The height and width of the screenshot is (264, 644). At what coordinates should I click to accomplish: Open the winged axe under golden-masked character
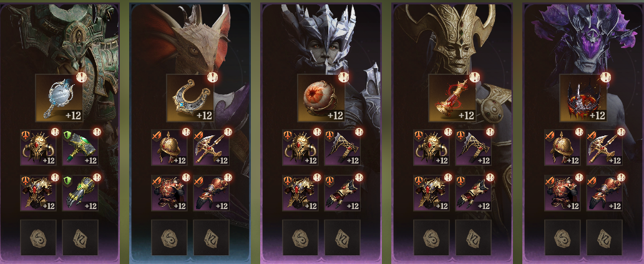tap(473, 147)
